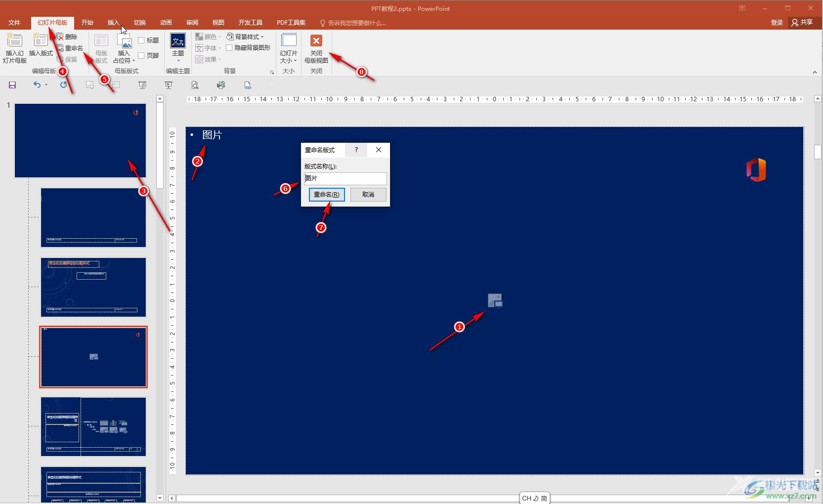Switch to the Home (开始) tab
Viewport: 823px width, 504px height.
(87, 22)
